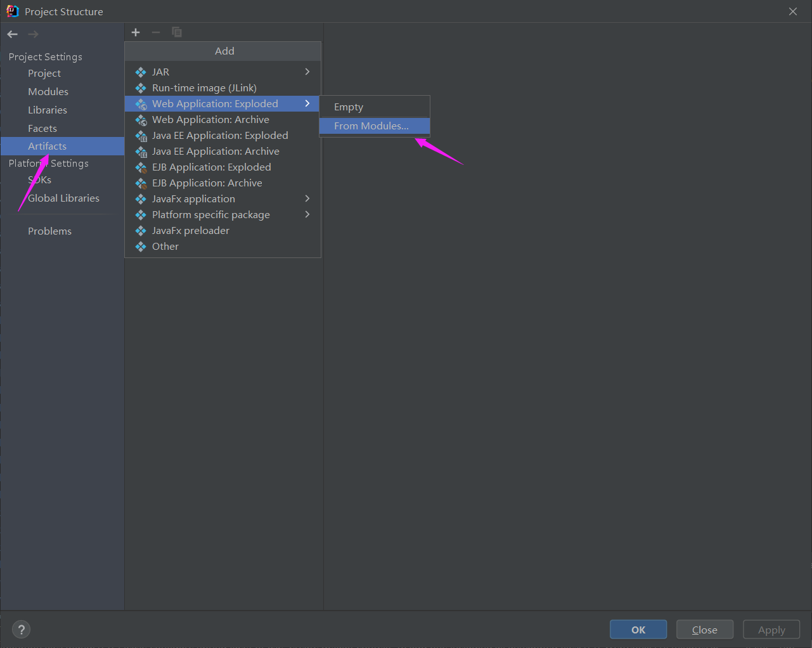
Task: Click the Java EE Application: Archive icon
Action: click(141, 152)
